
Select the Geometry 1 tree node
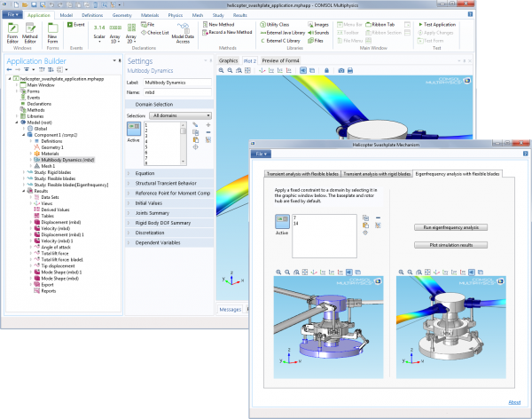point(49,147)
